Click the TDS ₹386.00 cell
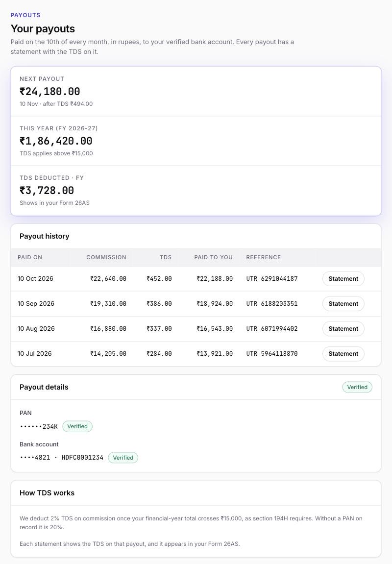The width and height of the screenshot is (392, 564). 159,304
